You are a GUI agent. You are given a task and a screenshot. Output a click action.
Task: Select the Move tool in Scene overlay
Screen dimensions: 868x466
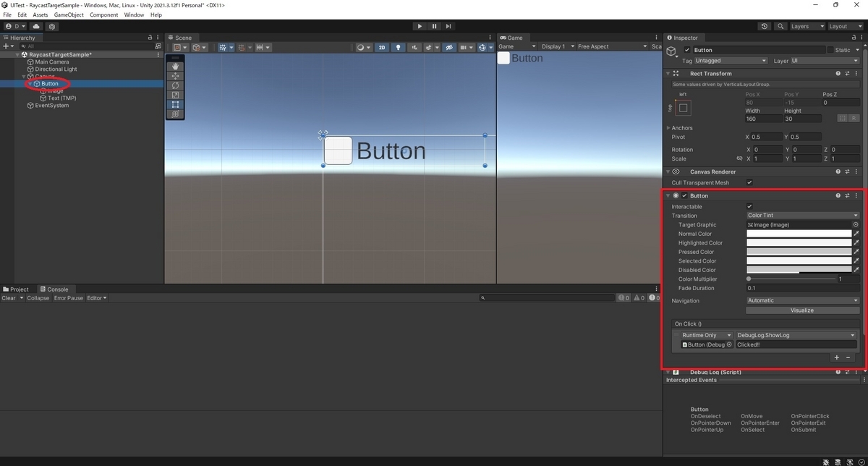coord(175,75)
